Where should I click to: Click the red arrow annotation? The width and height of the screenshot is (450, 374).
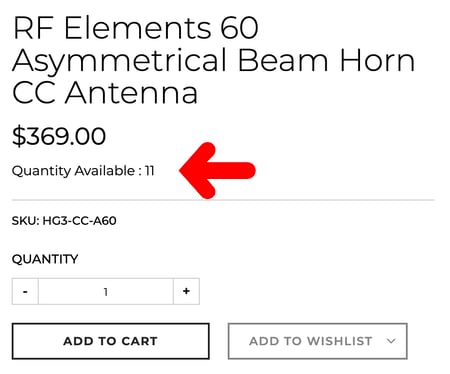[217, 170]
